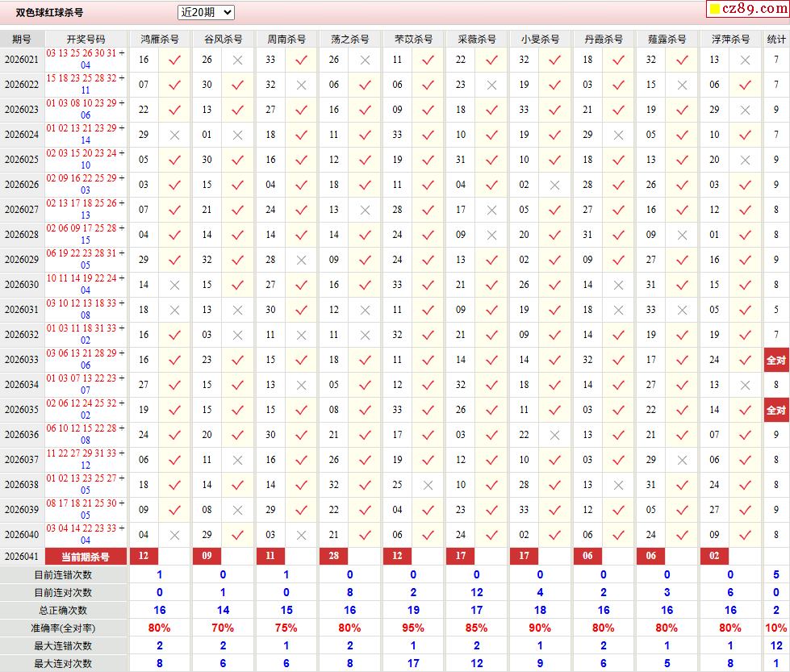Click the 95% accuracy value for 芣苡杀号
This screenshot has width=790, height=672.
point(413,628)
